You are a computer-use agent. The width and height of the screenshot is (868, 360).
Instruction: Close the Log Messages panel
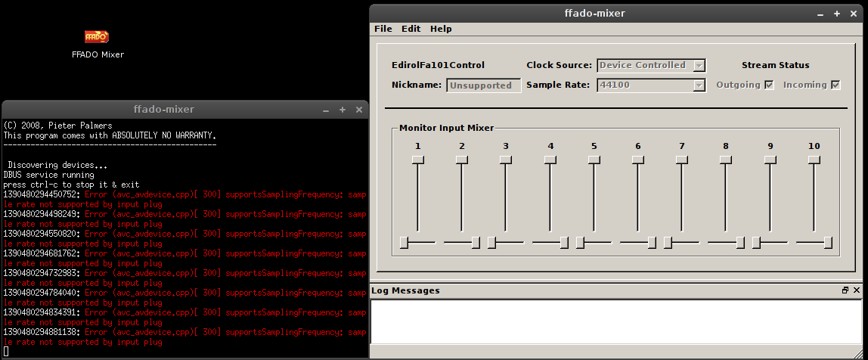click(857, 290)
